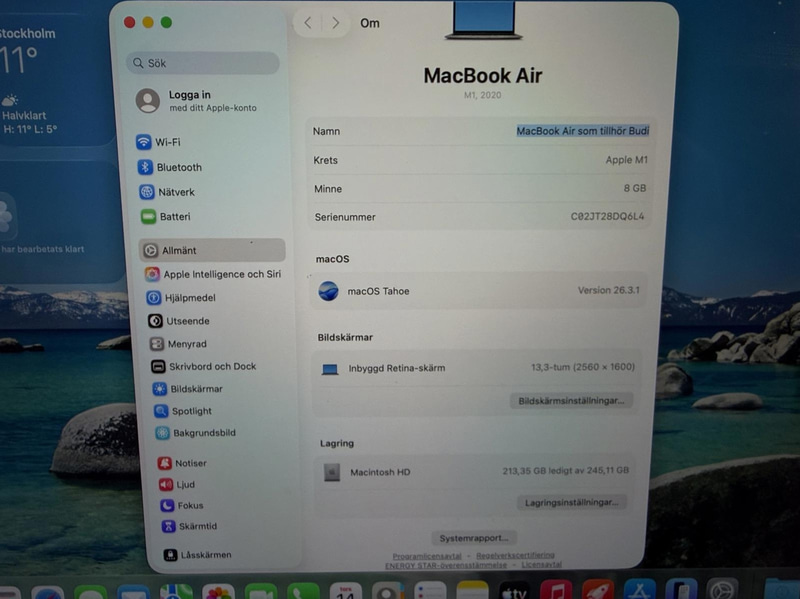Image resolution: width=800 pixels, height=599 pixels.
Task: Open the Regelverkscertifiering link
Action: click(515, 555)
